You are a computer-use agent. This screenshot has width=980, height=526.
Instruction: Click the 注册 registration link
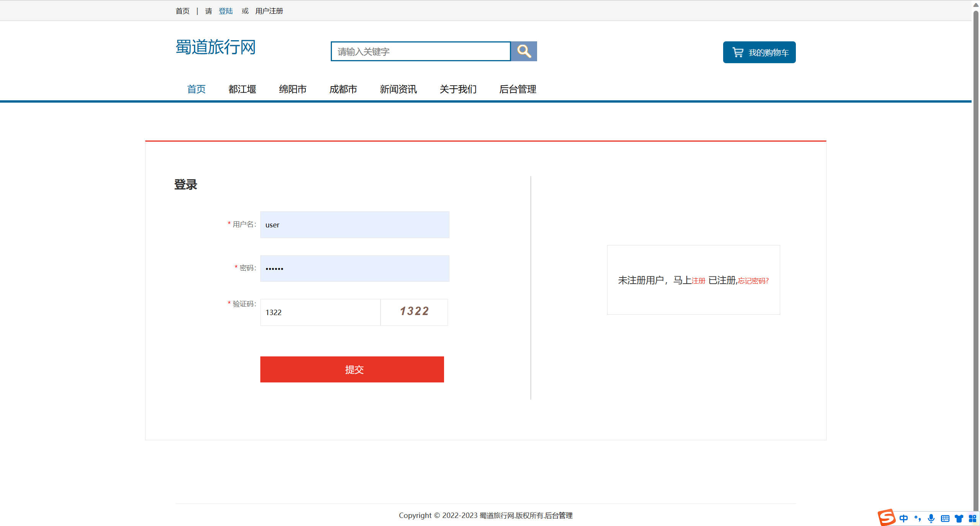tap(698, 281)
